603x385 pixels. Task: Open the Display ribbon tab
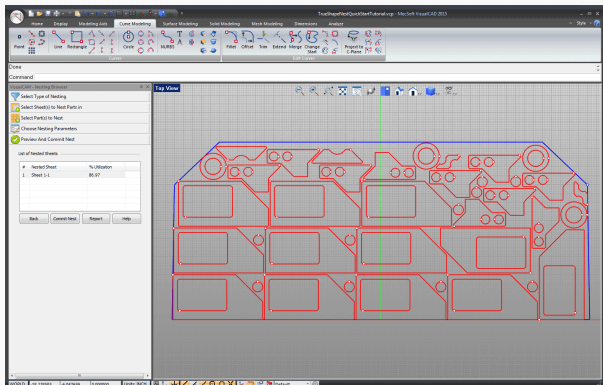[x=61, y=24]
